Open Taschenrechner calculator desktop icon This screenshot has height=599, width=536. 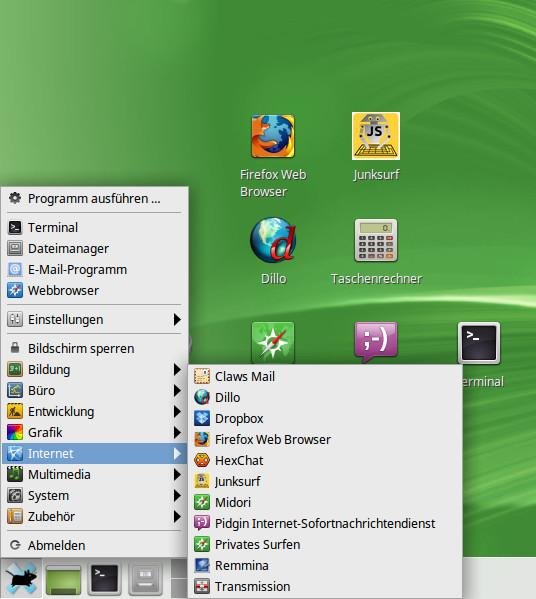376,240
